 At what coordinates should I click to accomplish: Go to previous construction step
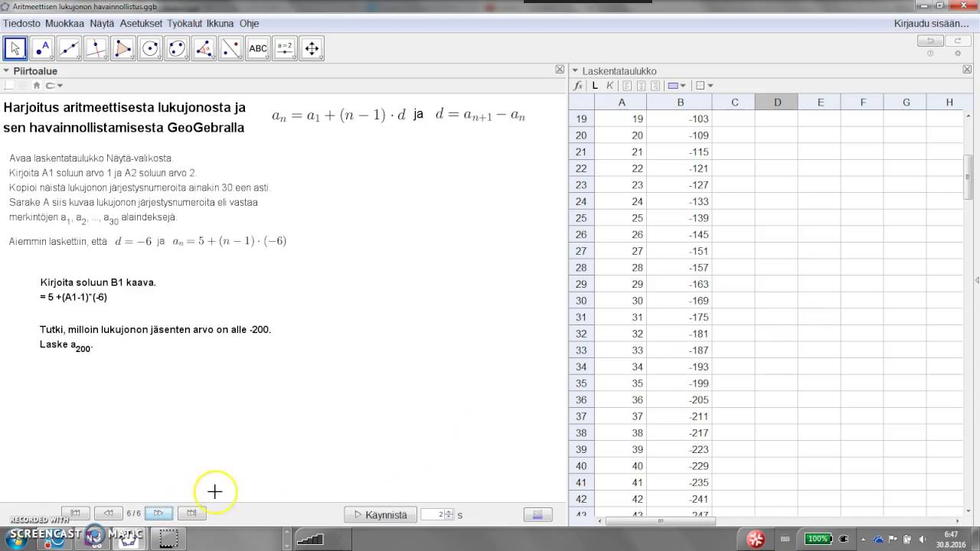pyautogui.click(x=108, y=514)
